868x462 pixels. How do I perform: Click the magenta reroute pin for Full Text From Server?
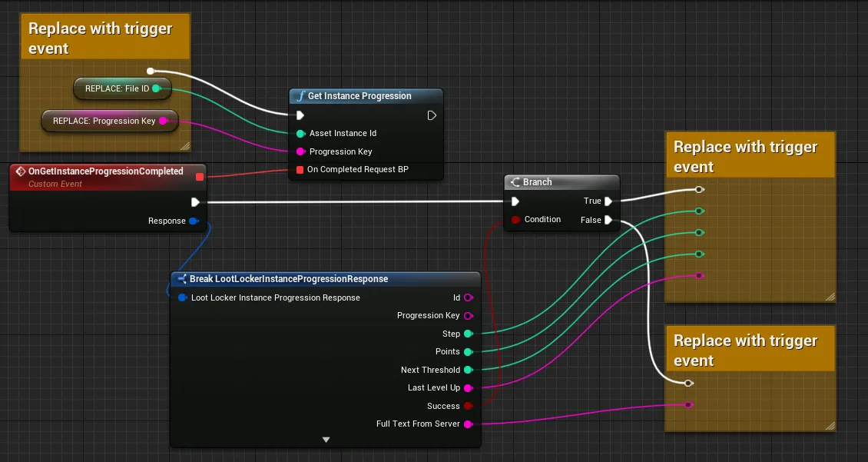pyautogui.click(x=688, y=405)
